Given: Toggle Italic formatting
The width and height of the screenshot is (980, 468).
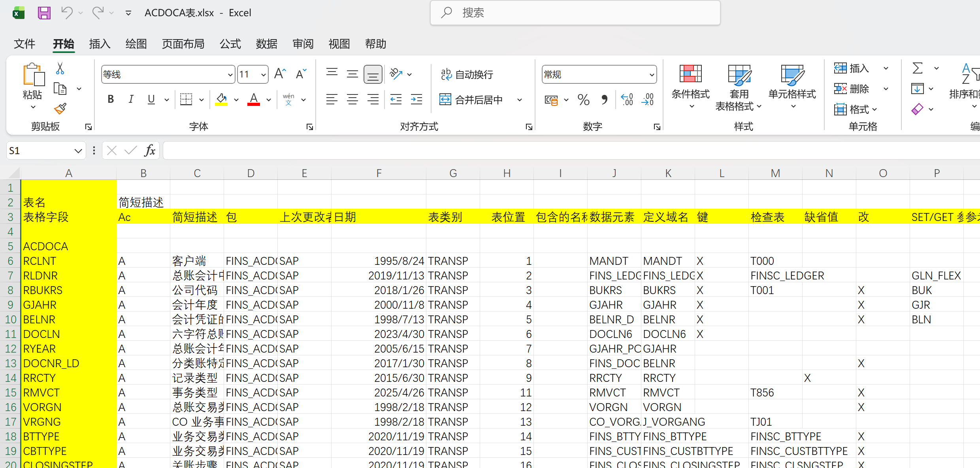Looking at the screenshot, I should 131,99.
